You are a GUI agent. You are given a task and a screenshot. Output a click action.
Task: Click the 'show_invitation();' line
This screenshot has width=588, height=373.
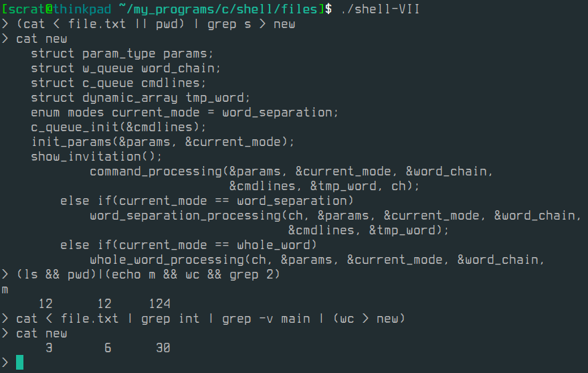(x=96, y=157)
